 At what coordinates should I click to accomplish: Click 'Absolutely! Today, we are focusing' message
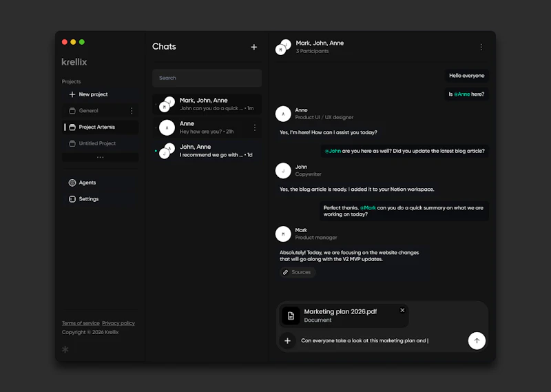[x=349, y=256]
